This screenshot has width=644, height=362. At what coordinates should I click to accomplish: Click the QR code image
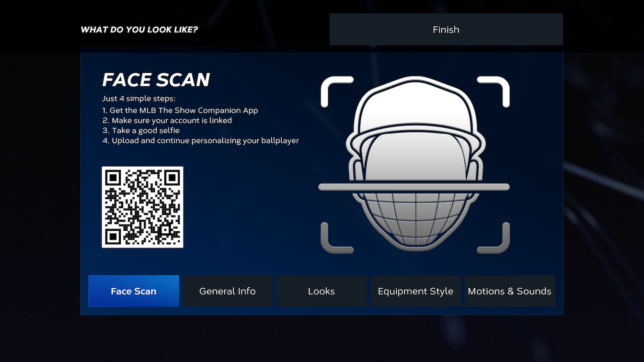[143, 207]
